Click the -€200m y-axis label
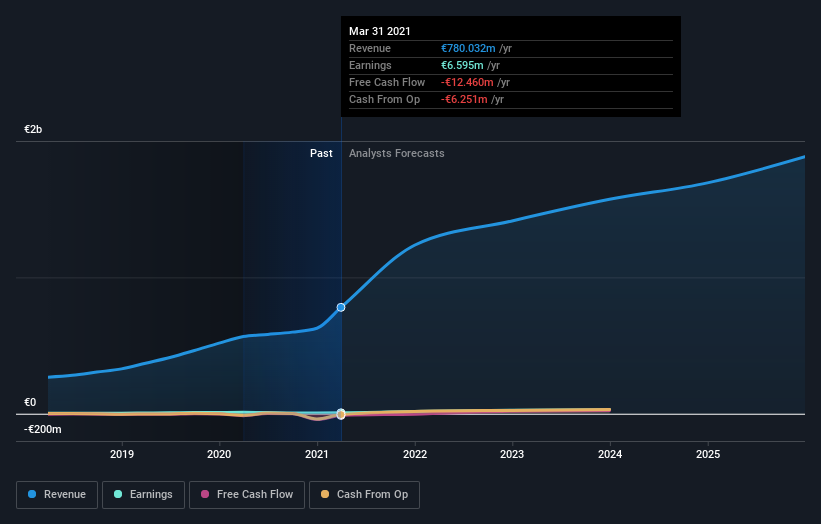Screen dimensions: 821x524 42,429
